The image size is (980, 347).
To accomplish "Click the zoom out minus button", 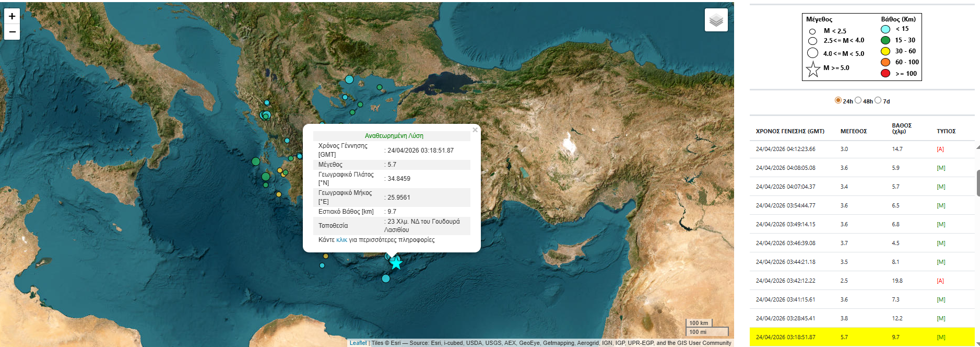I will [12, 32].
